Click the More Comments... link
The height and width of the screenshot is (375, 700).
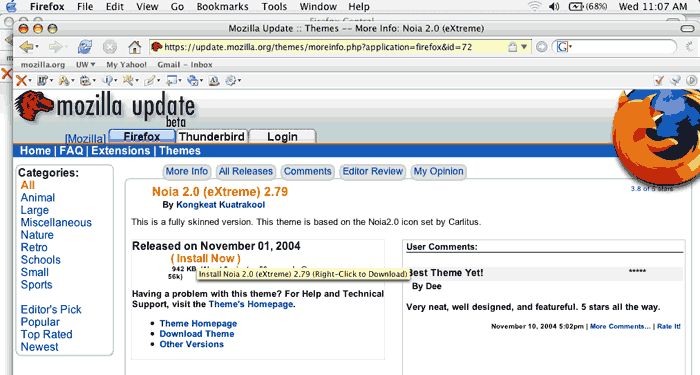click(x=620, y=326)
